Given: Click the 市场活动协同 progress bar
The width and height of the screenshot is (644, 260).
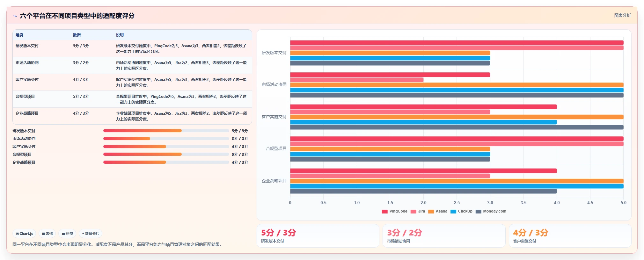Looking at the screenshot, I should pyautogui.click(x=166, y=139).
